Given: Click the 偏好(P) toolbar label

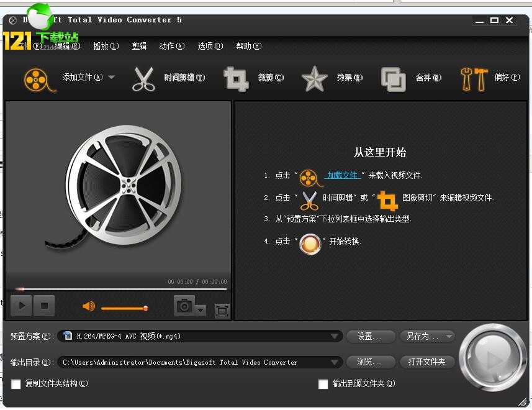Looking at the screenshot, I should (x=507, y=78).
